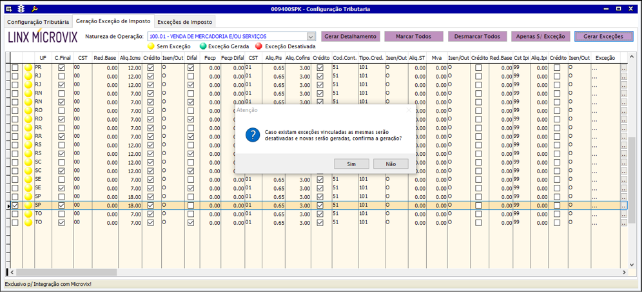
Task: Uncheck the selection checkbox of highlighted SP row
Action: coord(15,205)
